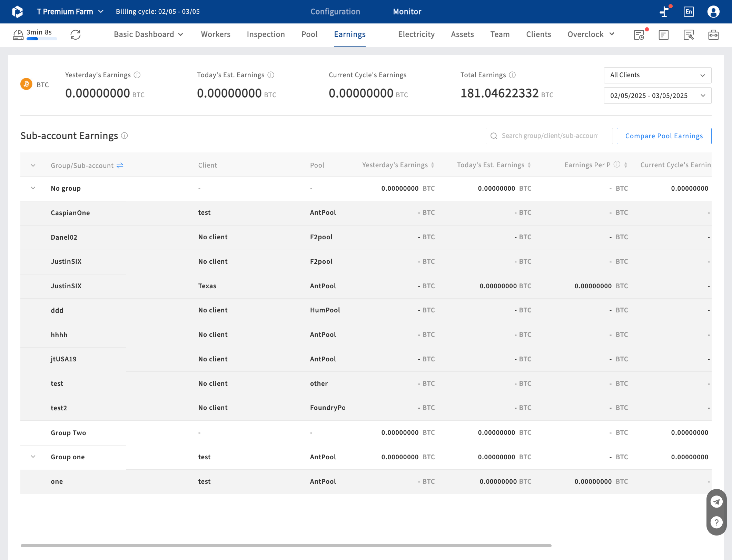This screenshot has height=560, width=732.
Task: Select the Earnings tab
Action: (350, 34)
